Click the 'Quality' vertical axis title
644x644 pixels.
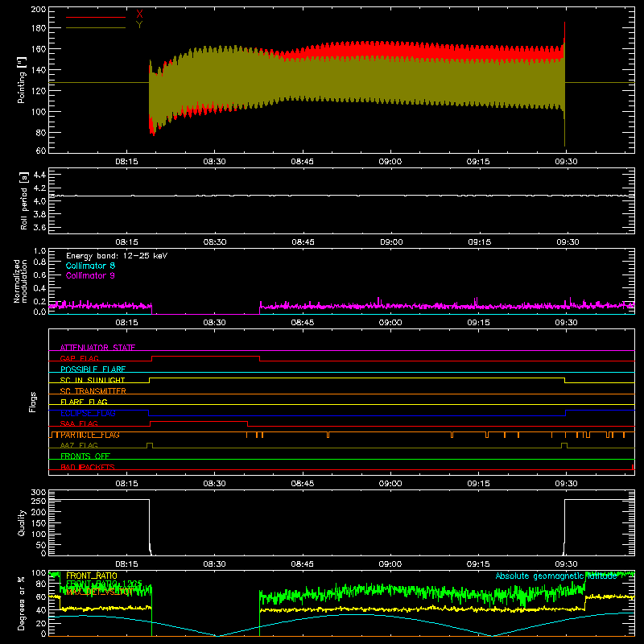click(x=22, y=522)
